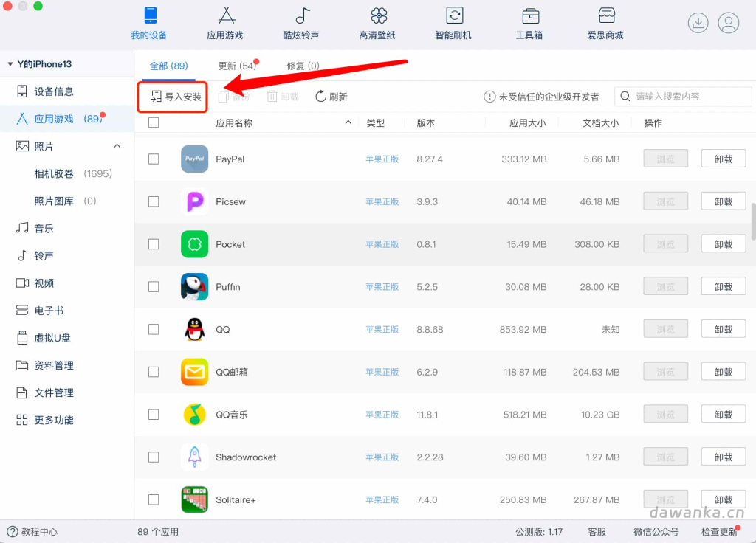
Task: Click the Shadowrocket app icon
Action: click(194, 457)
